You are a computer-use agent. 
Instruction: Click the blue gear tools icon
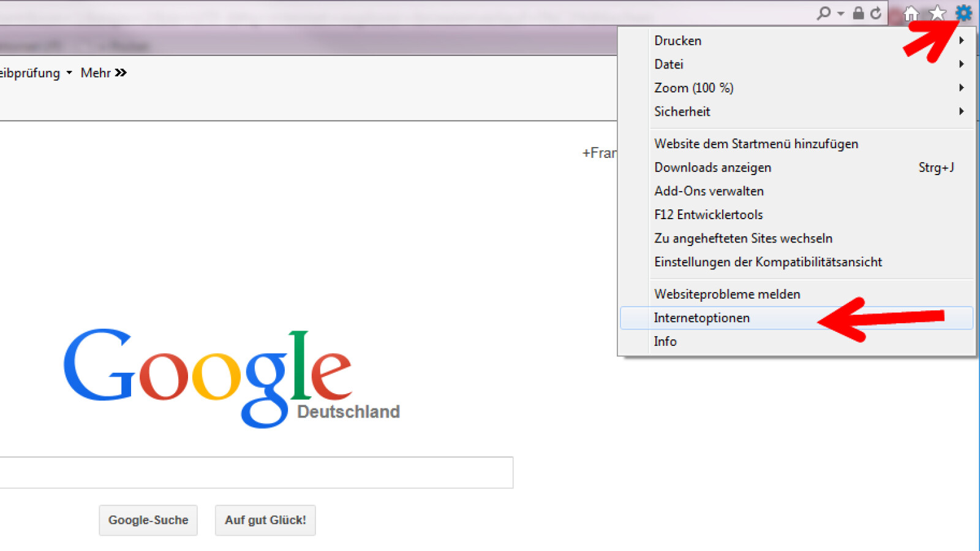click(x=963, y=12)
